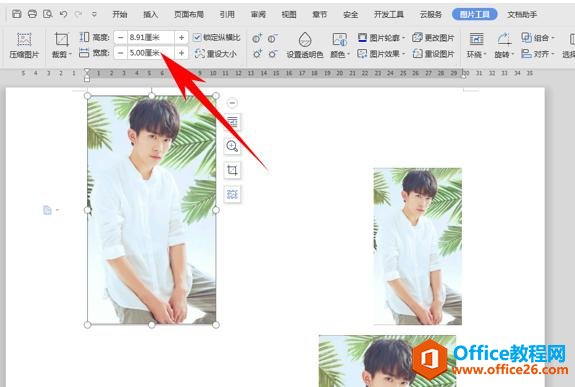Viewport: 575px width, 387px height.
Task: Open the 审阅 tab
Action: (x=258, y=14)
